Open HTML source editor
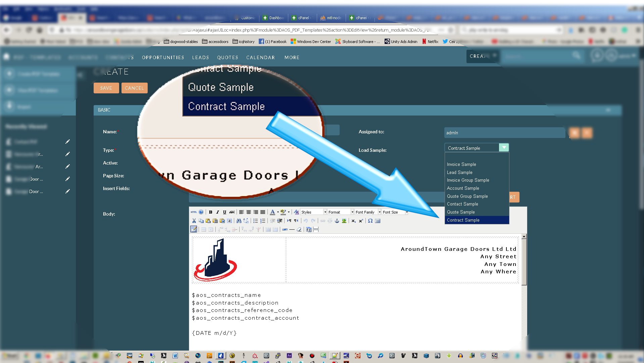This screenshot has width=644, height=363. 194,212
